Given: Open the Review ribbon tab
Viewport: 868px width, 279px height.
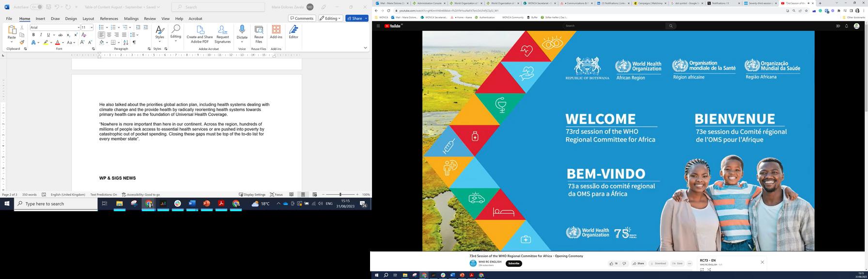Looking at the screenshot, I should (150, 18).
